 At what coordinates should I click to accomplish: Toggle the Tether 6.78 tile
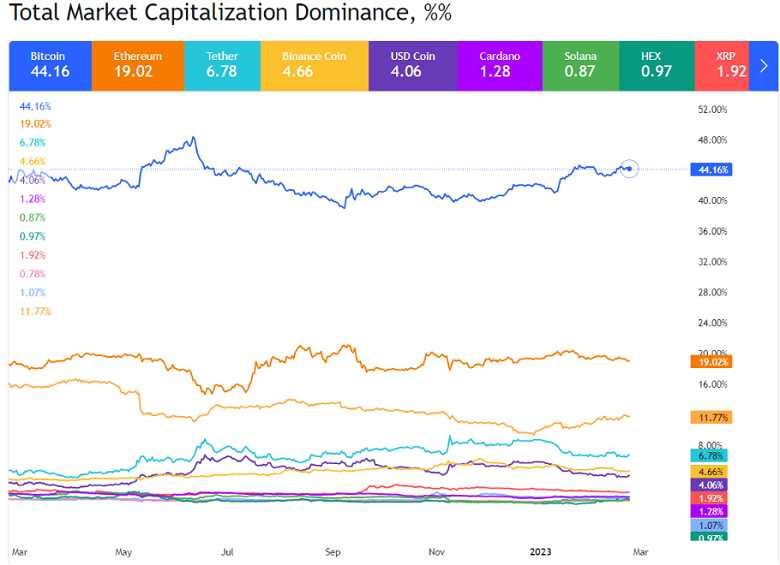pos(221,63)
